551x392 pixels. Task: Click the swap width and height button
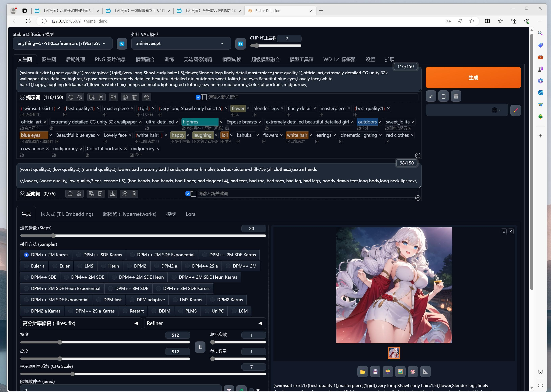click(x=200, y=347)
